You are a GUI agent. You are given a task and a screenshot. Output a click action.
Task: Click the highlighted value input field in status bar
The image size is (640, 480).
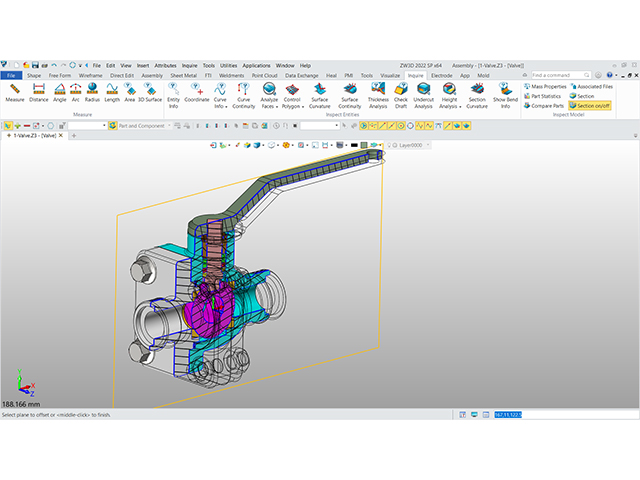566,415
